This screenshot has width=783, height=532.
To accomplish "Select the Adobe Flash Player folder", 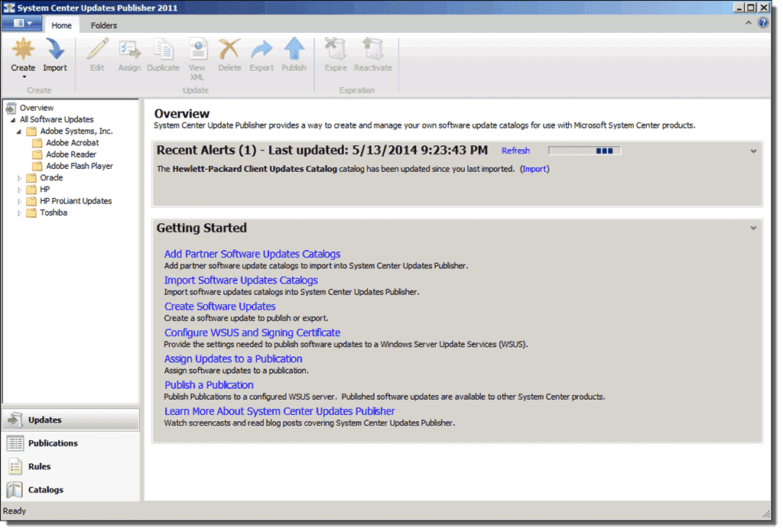I will pos(80,166).
